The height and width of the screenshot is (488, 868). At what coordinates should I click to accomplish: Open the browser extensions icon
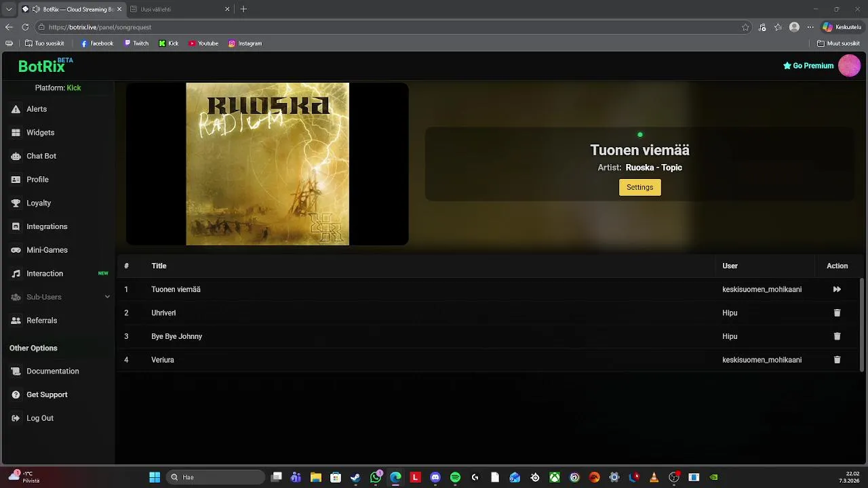coord(762,27)
